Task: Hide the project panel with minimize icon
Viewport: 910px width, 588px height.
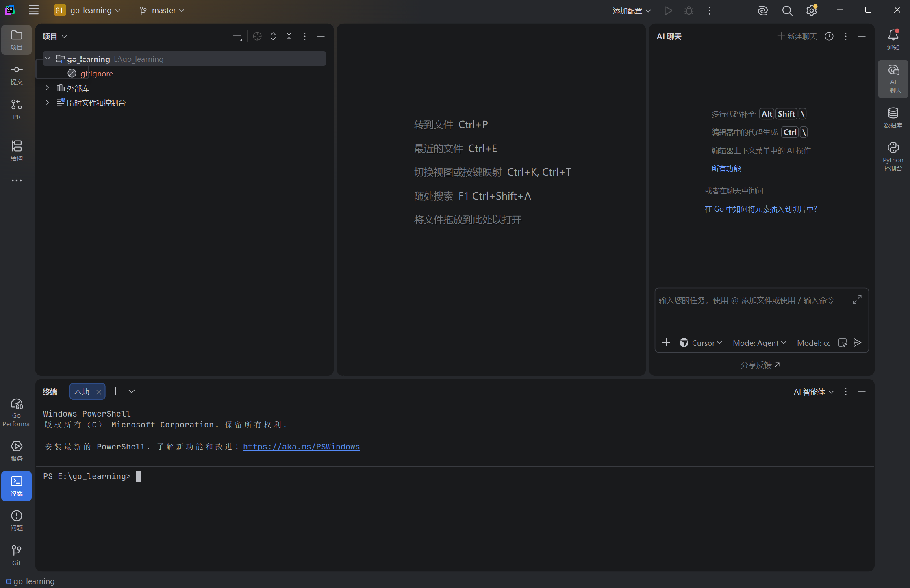Action: [x=321, y=37]
